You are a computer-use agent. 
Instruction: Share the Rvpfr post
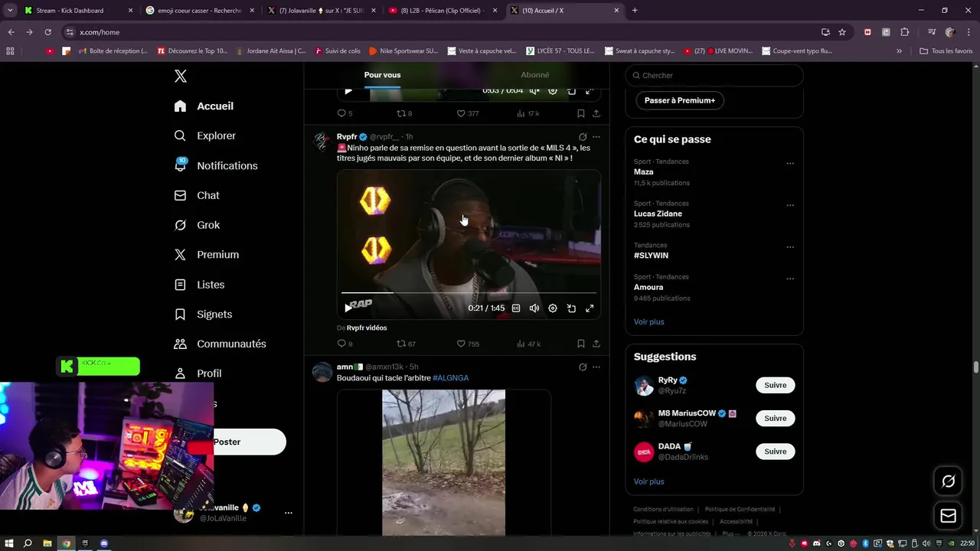click(x=596, y=344)
